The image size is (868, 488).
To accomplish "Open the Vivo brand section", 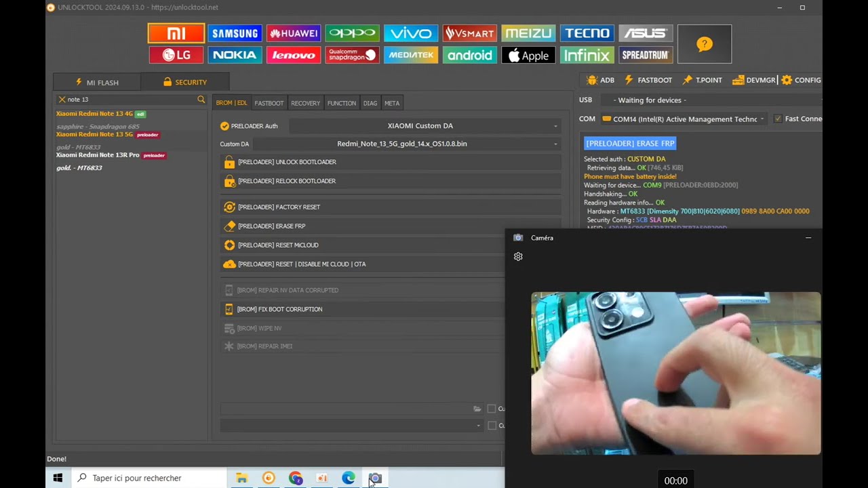I will (x=411, y=33).
